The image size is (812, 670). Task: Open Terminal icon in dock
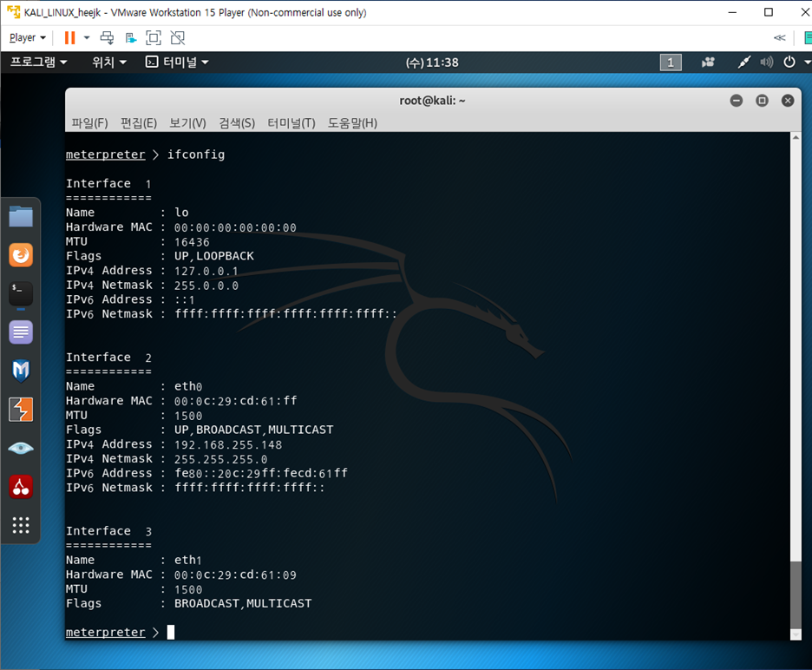tap(21, 294)
